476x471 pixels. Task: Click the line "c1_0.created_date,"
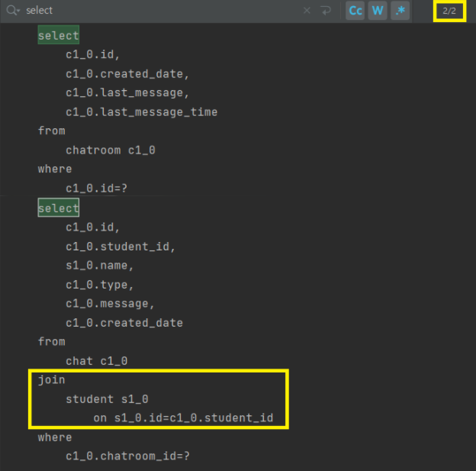click(x=127, y=74)
